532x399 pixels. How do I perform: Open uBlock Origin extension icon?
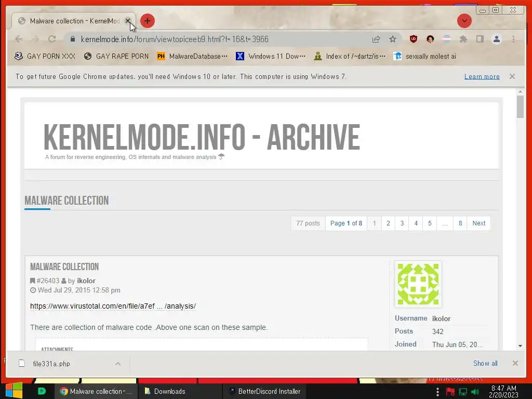(413, 39)
